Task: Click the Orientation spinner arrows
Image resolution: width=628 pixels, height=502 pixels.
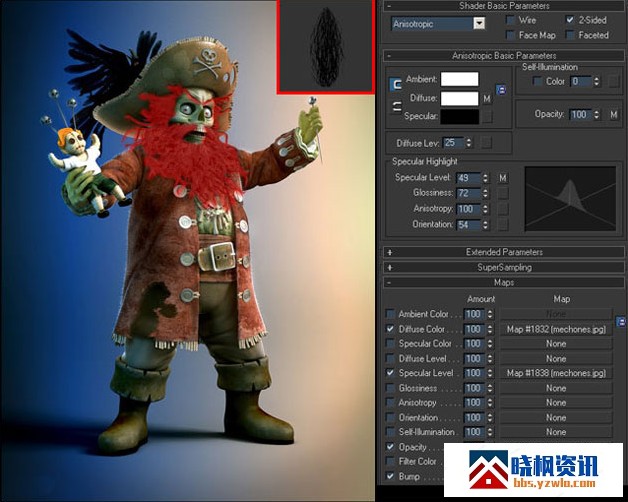Action: coord(485,224)
